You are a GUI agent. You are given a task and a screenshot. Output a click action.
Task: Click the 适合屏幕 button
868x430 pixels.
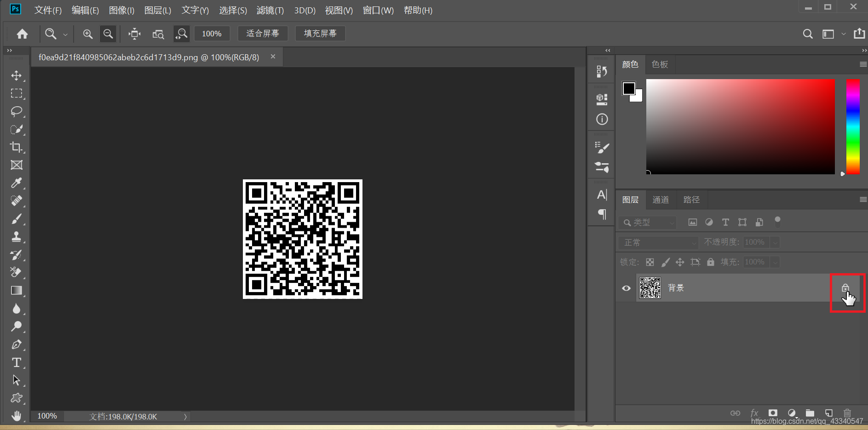pos(263,34)
